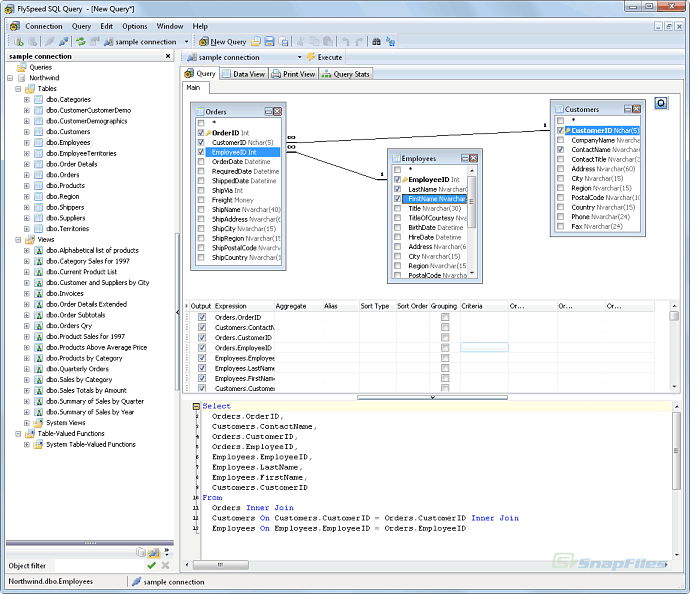Click the save query floppy disk icon
This screenshot has height=594, width=690.
[x=269, y=42]
